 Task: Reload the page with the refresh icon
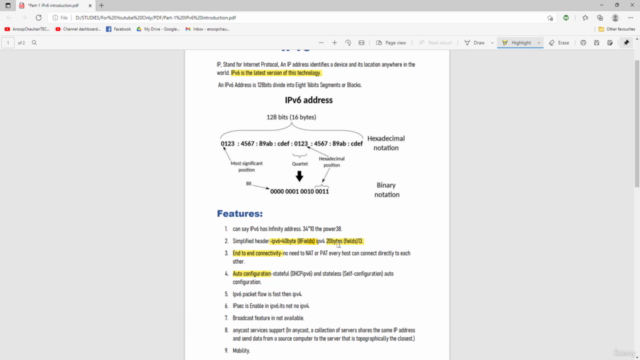[38, 18]
